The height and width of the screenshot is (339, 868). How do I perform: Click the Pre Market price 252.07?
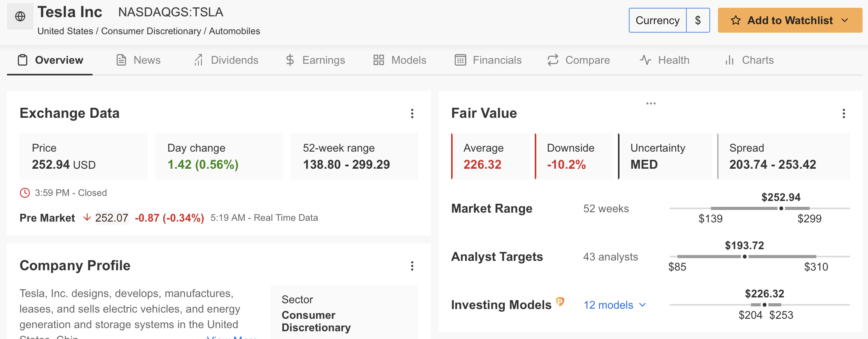click(112, 218)
